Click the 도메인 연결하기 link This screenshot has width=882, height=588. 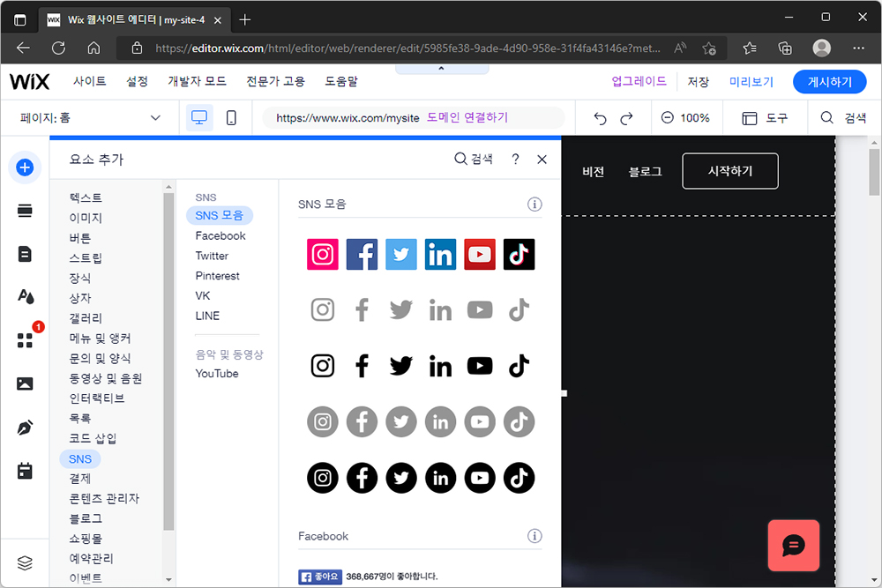click(467, 117)
